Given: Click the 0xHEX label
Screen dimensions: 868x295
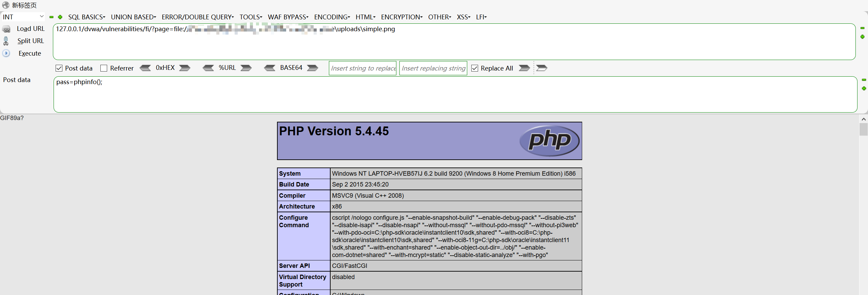Looking at the screenshot, I should [165, 68].
